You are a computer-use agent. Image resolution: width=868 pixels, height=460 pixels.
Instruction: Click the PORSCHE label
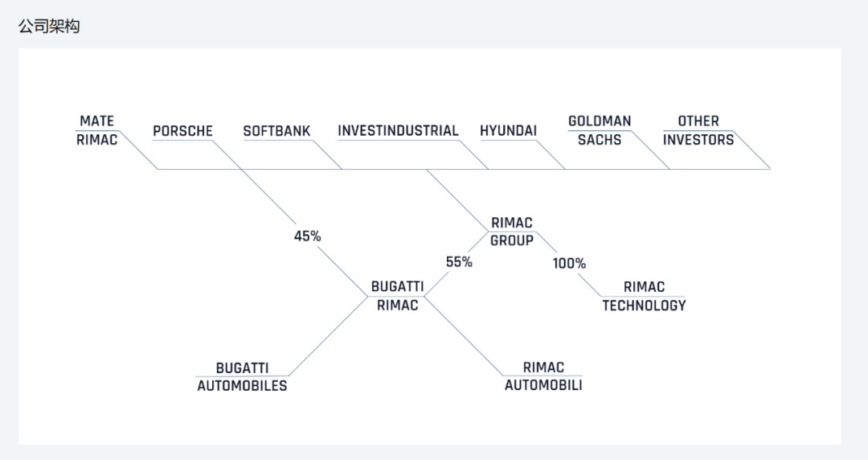pyautogui.click(x=182, y=131)
